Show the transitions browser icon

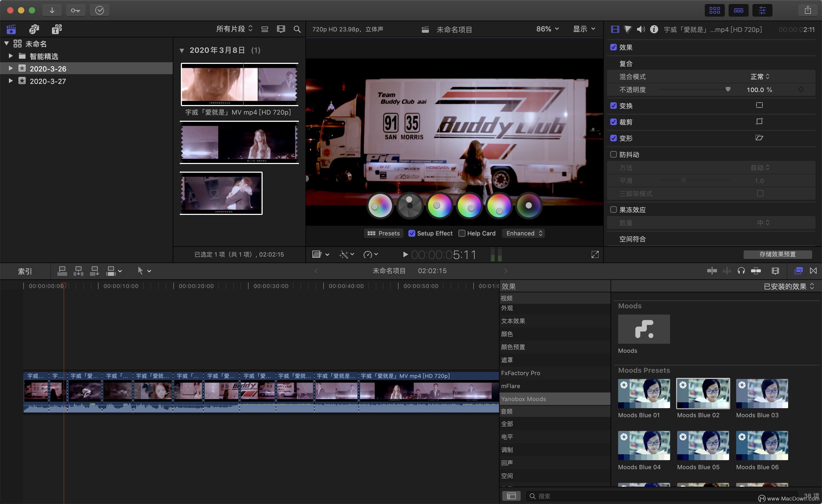pos(813,271)
